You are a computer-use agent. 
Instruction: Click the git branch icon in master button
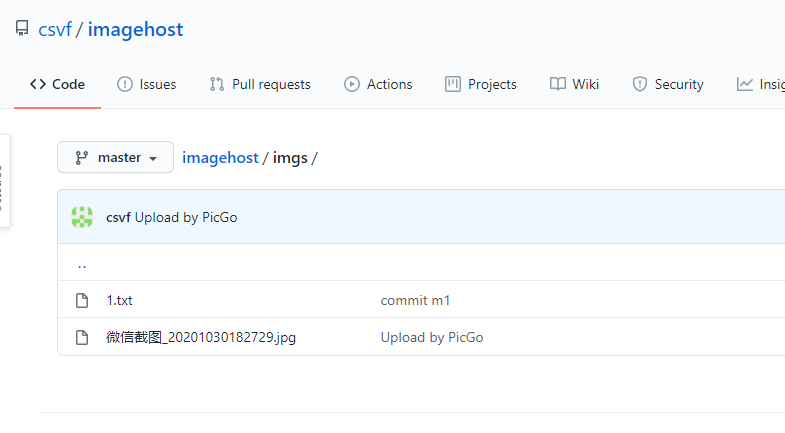pyautogui.click(x=82, y=158)
